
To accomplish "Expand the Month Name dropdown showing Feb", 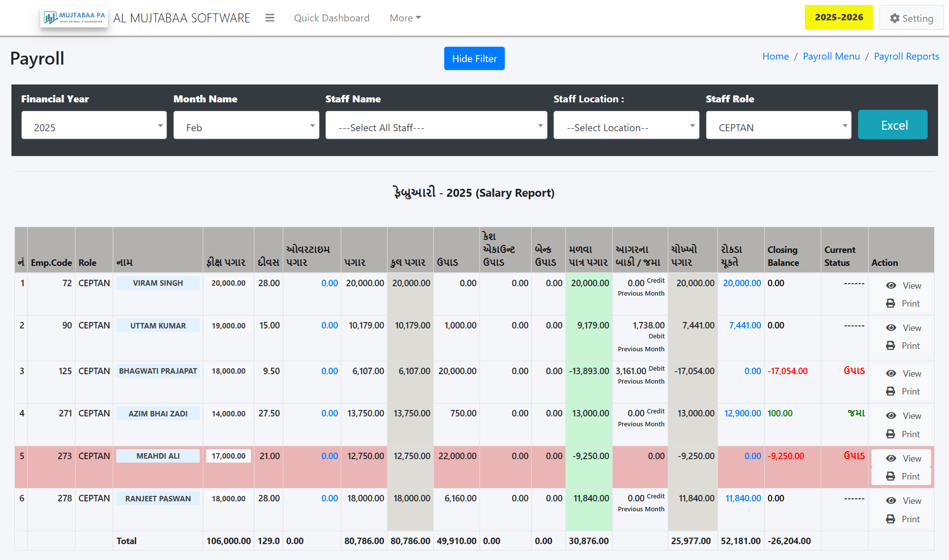I will tap(246, 127).
